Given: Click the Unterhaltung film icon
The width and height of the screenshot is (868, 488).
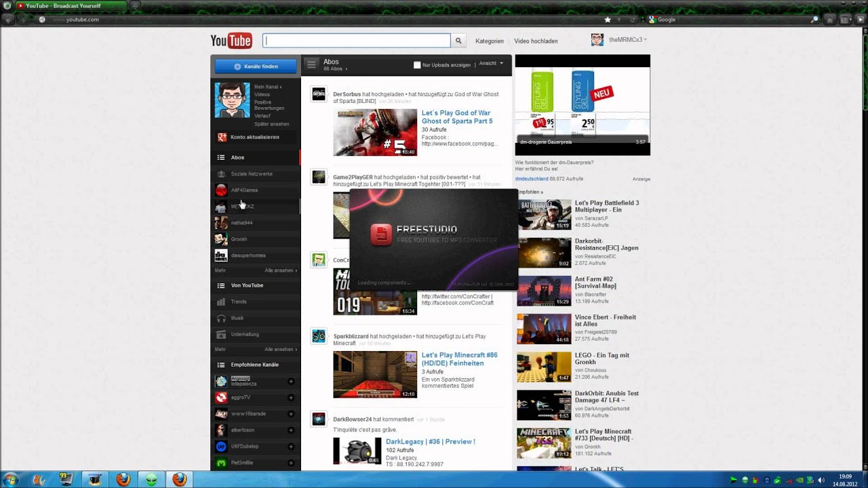Looking at the screenshot, I should [x=220, y=334].
